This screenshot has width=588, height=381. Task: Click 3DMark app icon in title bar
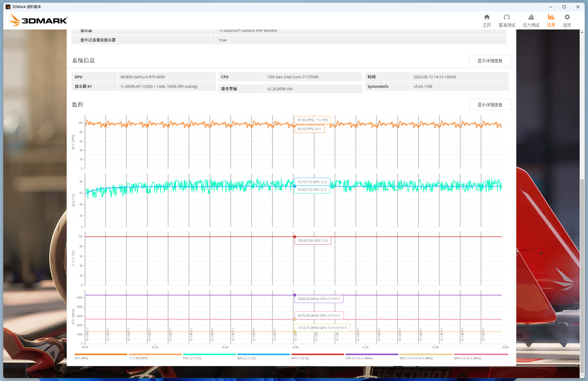(8, 7)
